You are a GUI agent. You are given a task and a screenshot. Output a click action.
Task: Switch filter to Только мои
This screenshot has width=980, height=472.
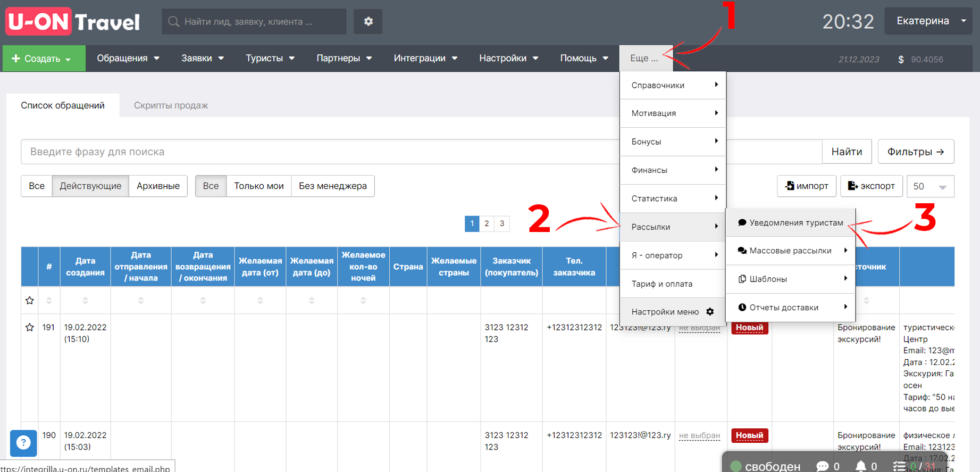[259, 186]
